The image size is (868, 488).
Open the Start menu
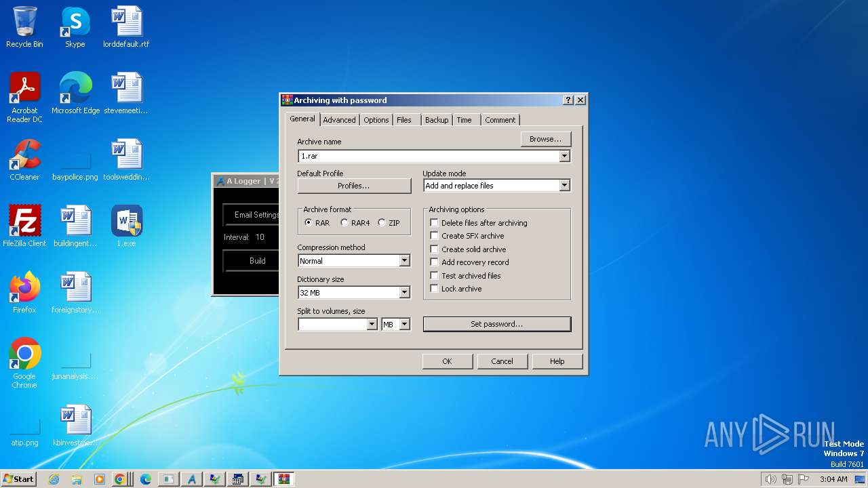[x=19, y=479]
